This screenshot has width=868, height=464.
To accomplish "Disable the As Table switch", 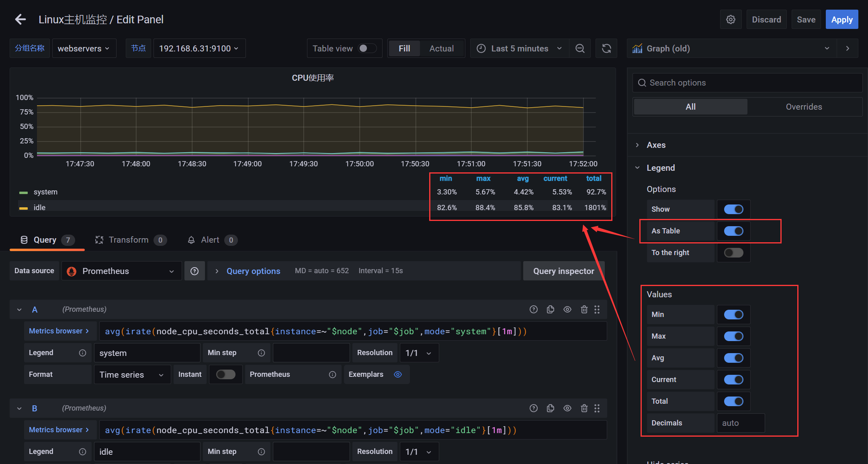I will tap(733, 231).
